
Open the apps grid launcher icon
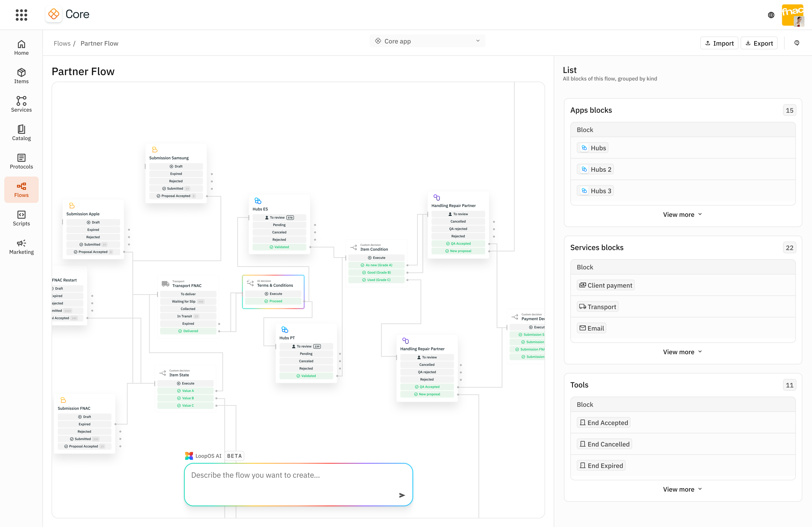[21, 15]
